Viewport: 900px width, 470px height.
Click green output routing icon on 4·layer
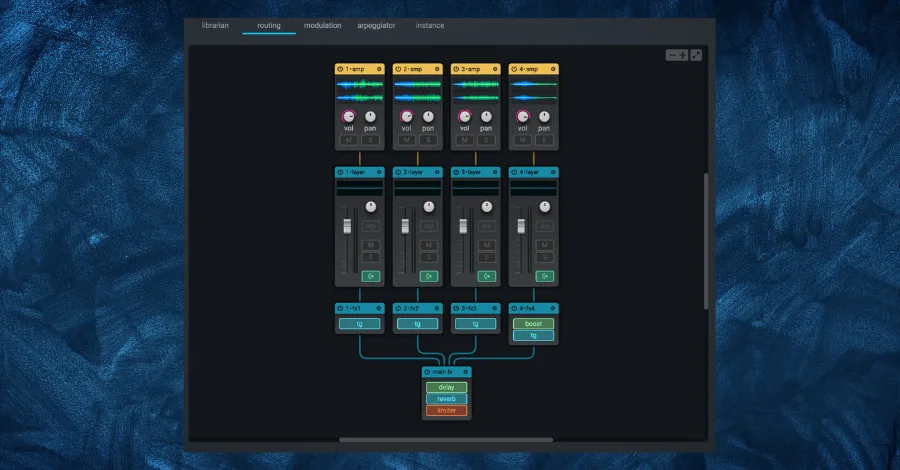(x=545, y=277)
